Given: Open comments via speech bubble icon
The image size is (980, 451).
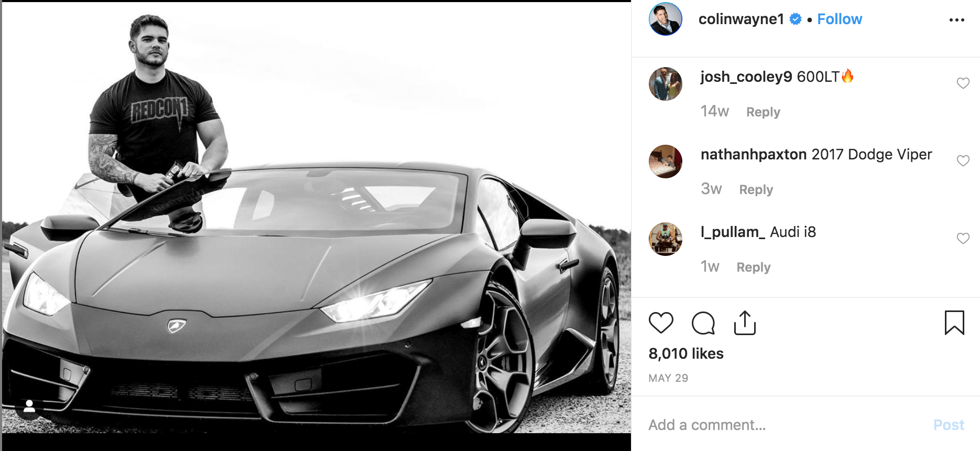Looking at the screenshot, I should point(703,323).
